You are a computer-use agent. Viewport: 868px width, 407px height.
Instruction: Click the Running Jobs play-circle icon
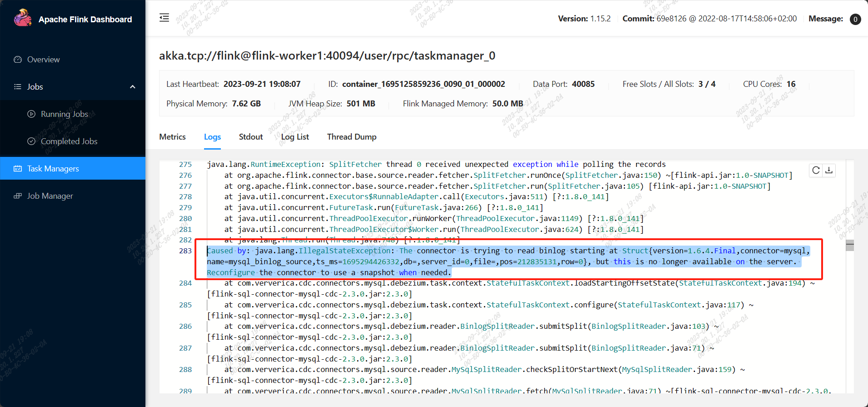coord(31,114)
